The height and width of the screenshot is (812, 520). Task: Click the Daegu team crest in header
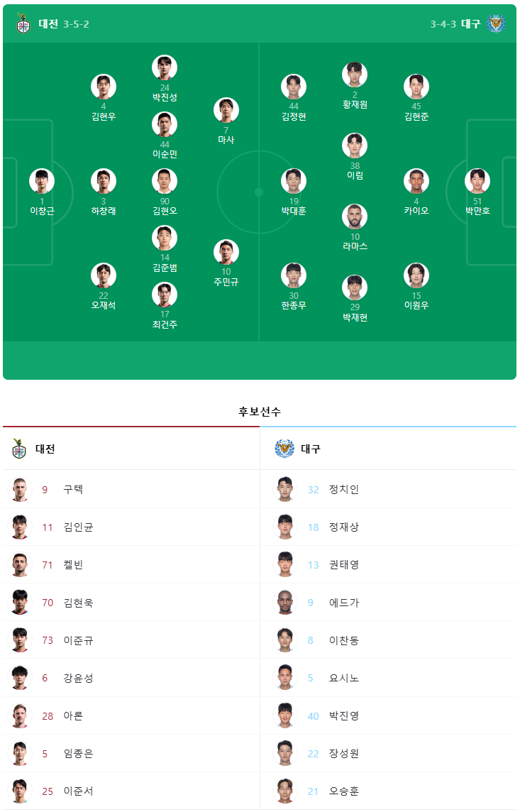(495, 23)
